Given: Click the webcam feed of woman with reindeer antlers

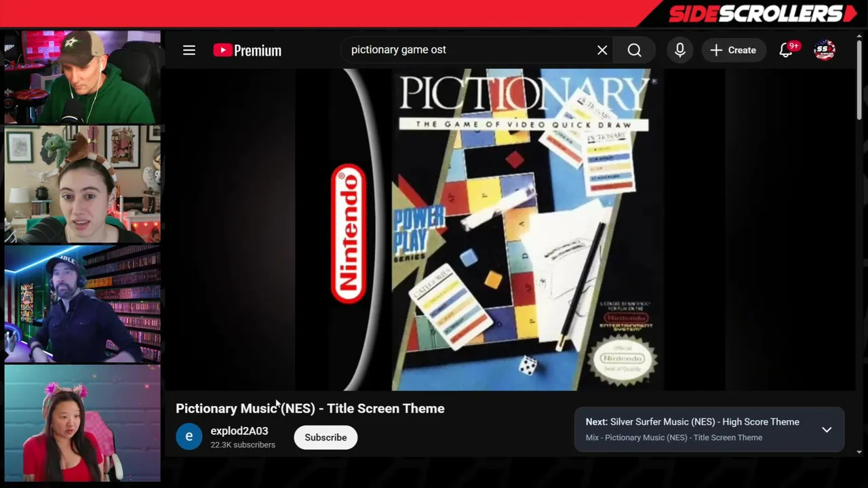Looking at the screenshot, I should pos(83,184).
